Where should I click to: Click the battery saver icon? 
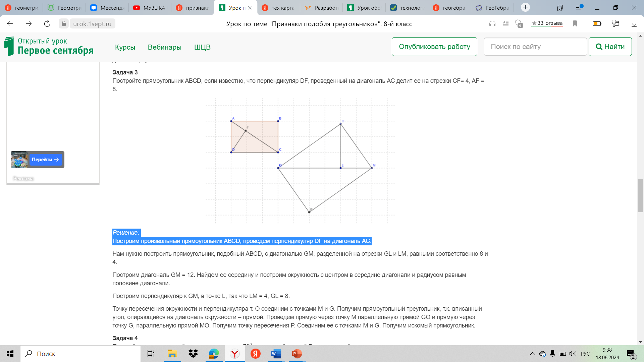point(597,24)
